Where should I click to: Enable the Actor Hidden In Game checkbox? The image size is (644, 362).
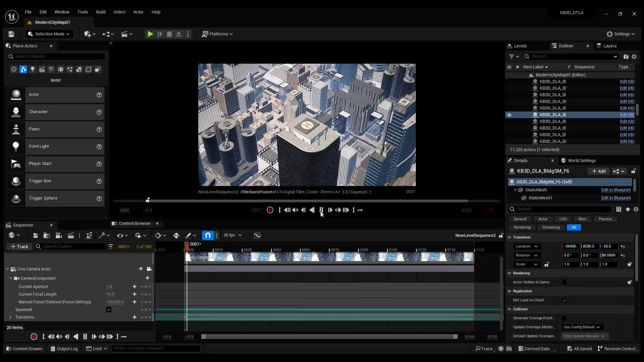tap(564, 282)
